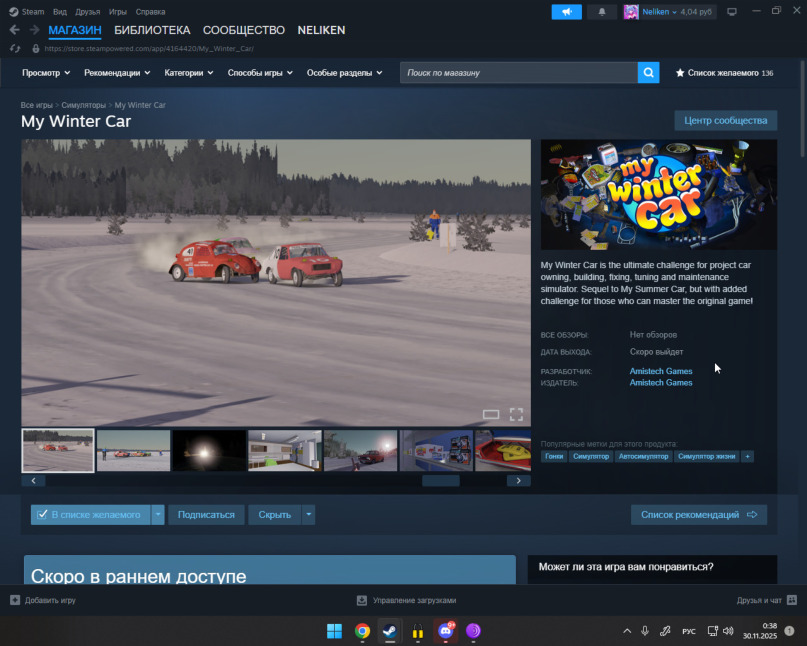Click the My Winter Car capsule image

pyautogui.click(x=659, y=195)
